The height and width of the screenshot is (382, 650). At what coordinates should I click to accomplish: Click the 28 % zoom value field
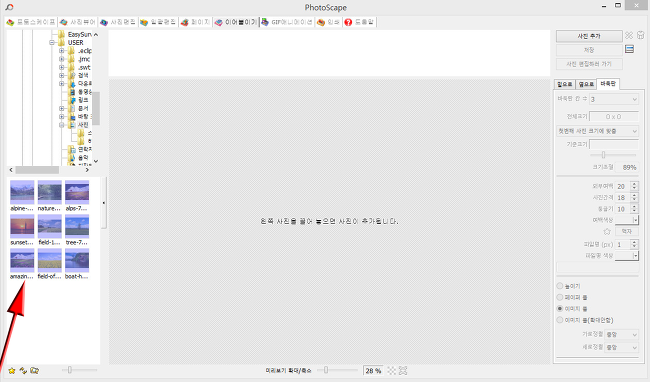coord(373,370)
